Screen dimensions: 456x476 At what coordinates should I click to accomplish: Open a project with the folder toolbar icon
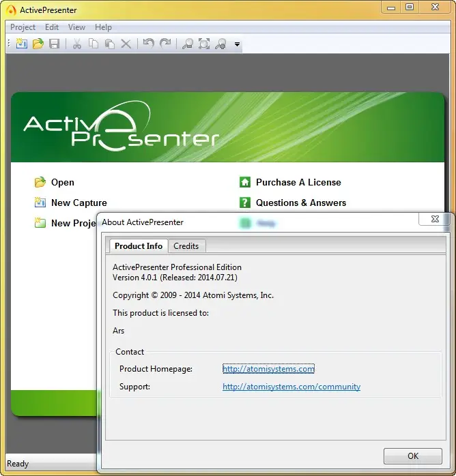38,44
